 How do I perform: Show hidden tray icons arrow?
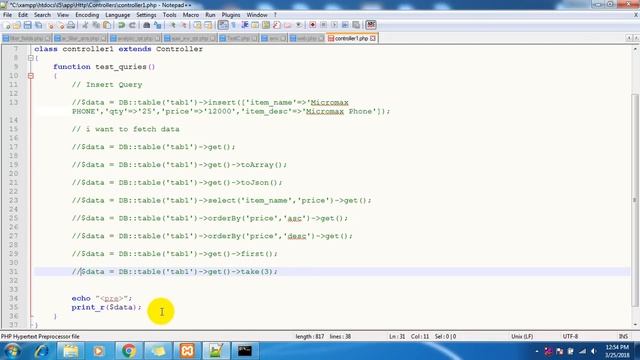point(537,351)
